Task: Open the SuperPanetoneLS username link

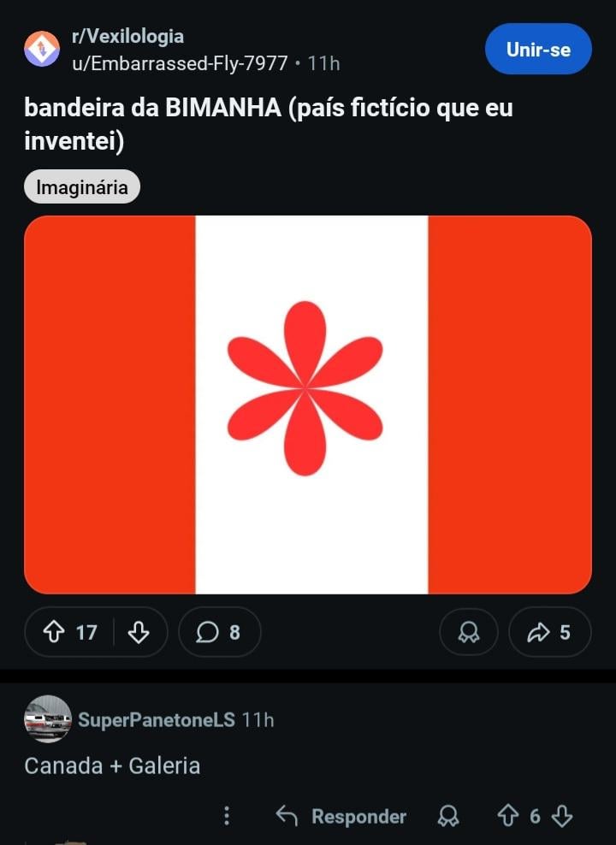Action: (x=156, y=719)
